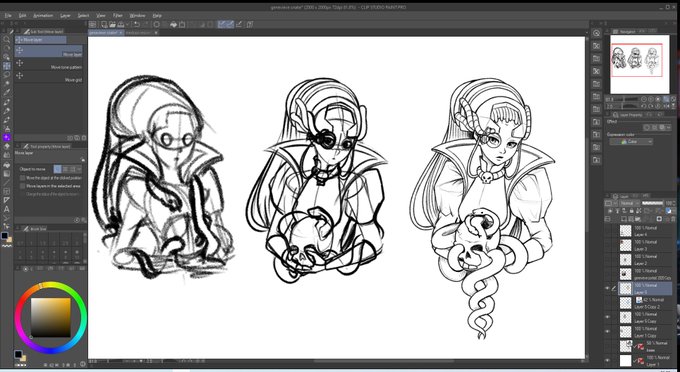Viewport: 680px width, 372px height.
Task: Select Layer 4 row in Layer panel
Action: [x=645, y=231]
